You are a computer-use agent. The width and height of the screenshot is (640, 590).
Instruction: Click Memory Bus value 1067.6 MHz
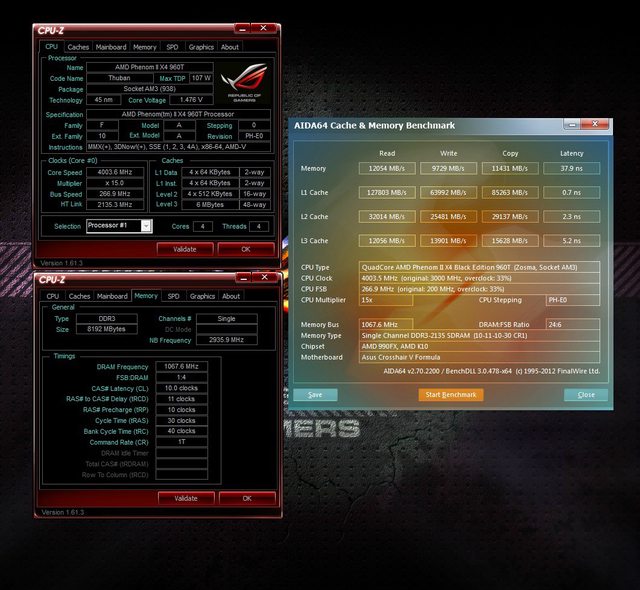[386, 324]
